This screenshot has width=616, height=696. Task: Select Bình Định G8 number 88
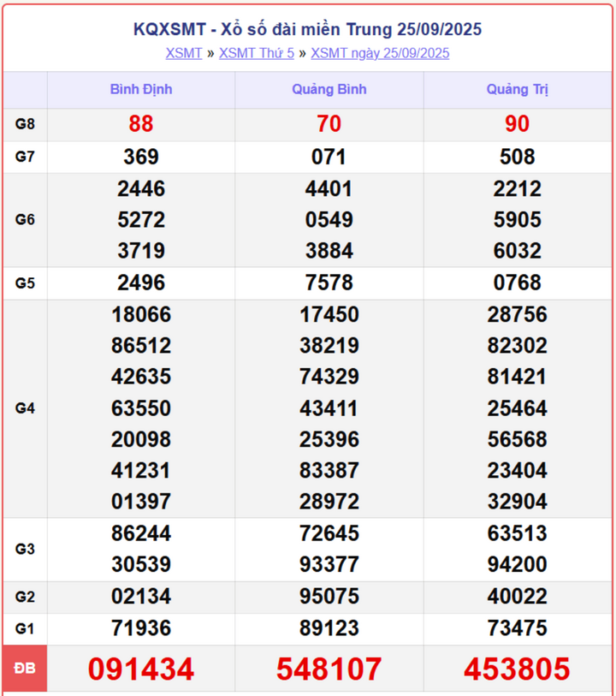(x=141, y=124)
